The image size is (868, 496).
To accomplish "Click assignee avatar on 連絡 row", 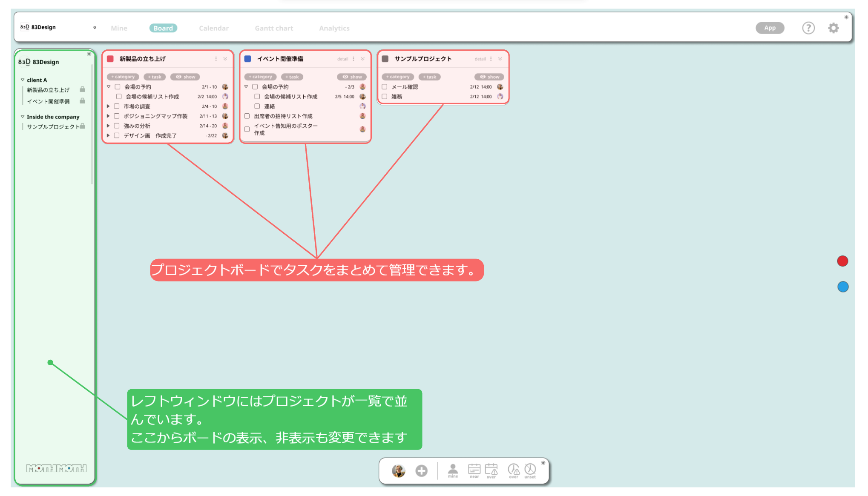I will tap(362, 106).
